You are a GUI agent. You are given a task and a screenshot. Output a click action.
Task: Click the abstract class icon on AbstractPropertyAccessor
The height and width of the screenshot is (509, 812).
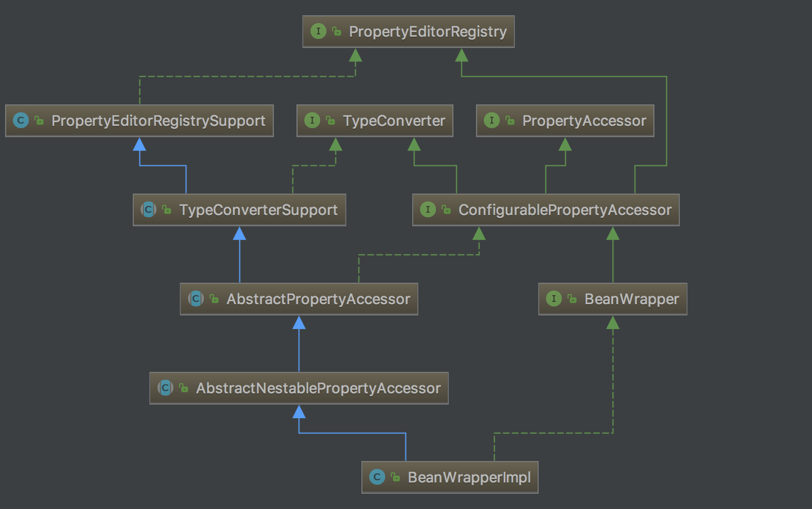click(x=196, y=299)
